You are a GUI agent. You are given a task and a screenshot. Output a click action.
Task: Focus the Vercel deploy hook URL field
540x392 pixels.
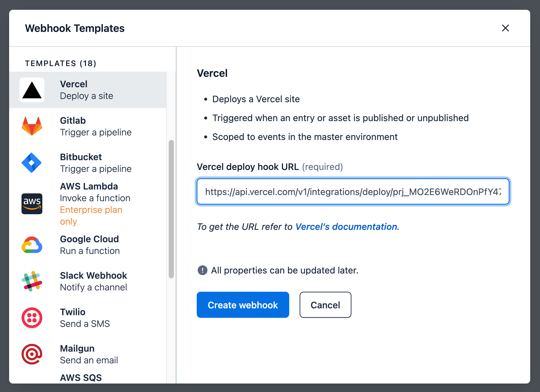(353, 192)
